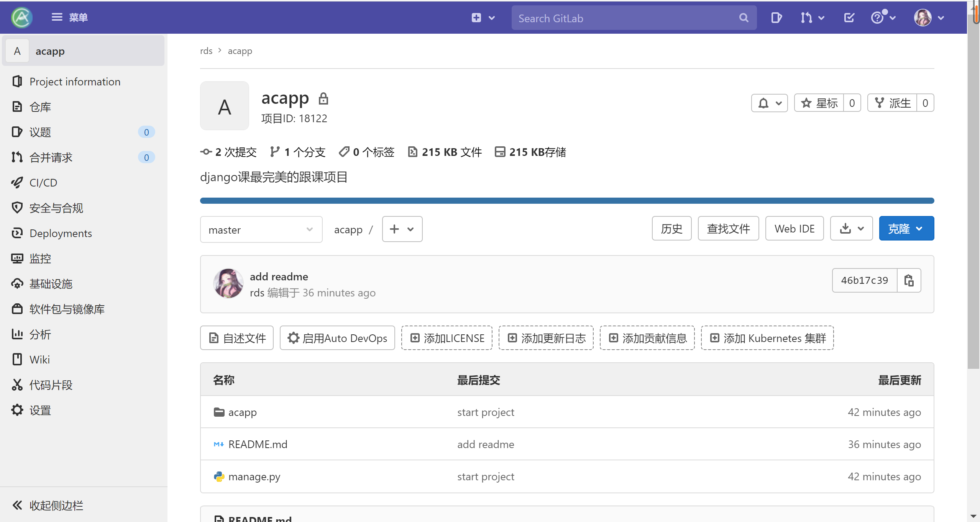Click the 设置 gear icon
Viewport: 980px width, 522px height.
point(17,410)
